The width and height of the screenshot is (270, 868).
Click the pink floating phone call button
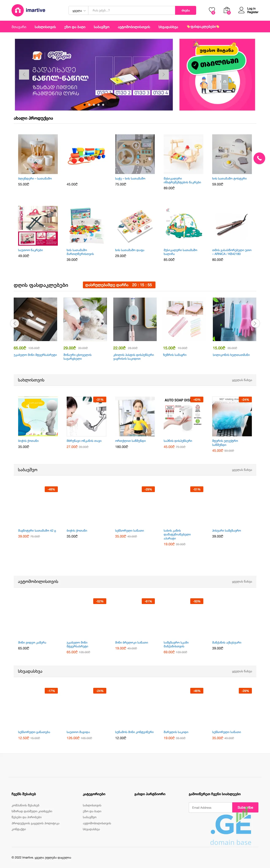pyautogui.click(x=259, y=158)
